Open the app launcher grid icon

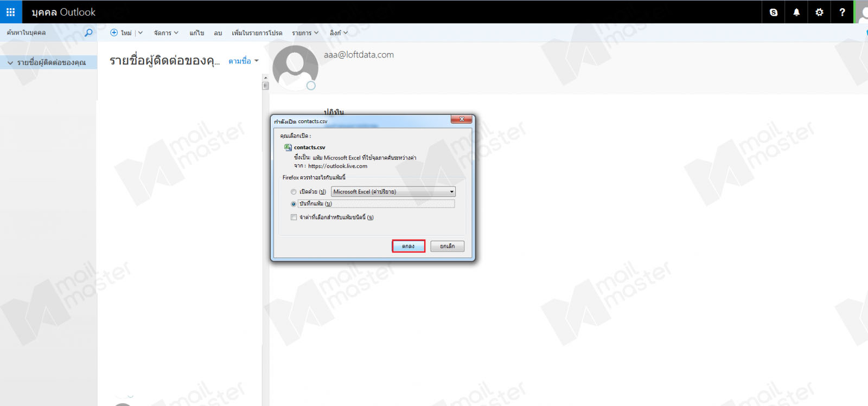coord(11,12)
